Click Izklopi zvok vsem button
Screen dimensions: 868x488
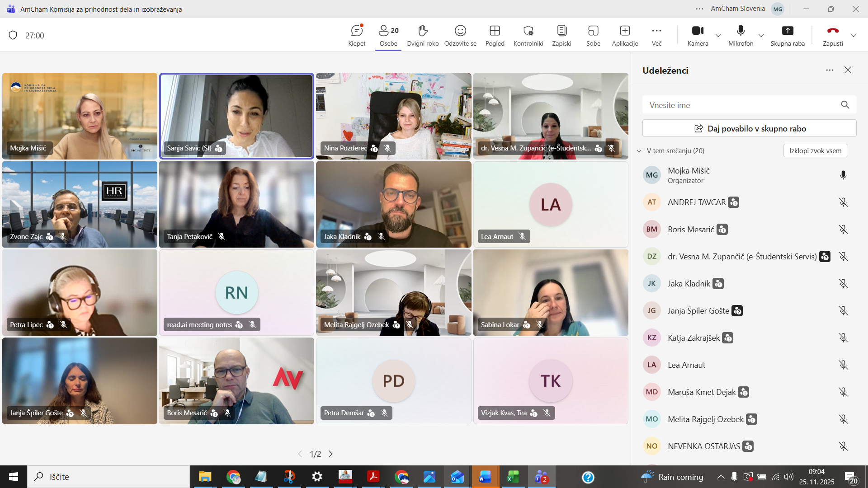(x=815, y=151)
